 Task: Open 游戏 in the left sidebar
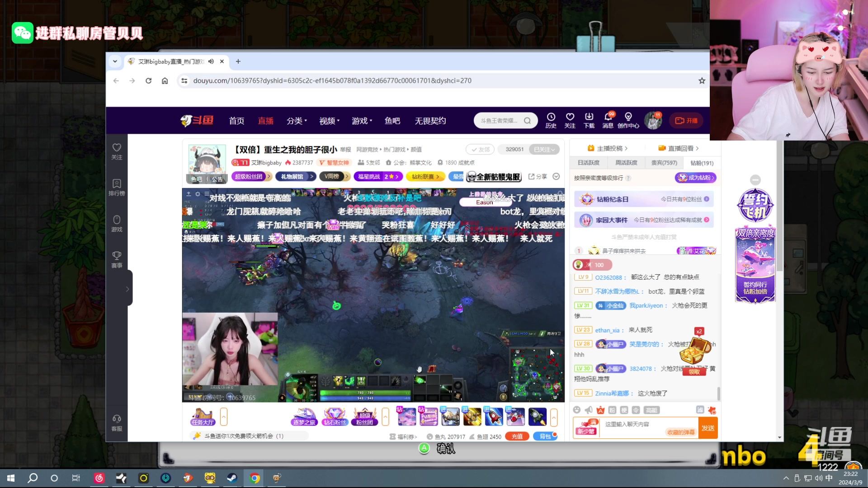117,224
